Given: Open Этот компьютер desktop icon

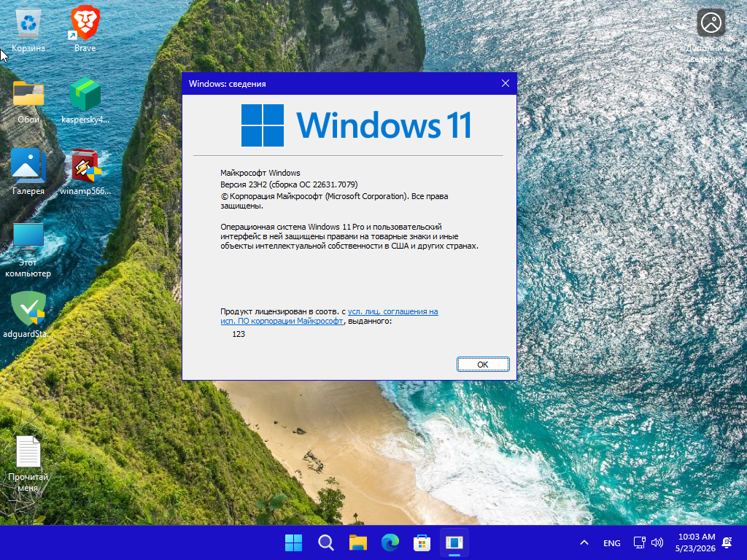Looking at the screenshot, I should [x=28, y=249].
